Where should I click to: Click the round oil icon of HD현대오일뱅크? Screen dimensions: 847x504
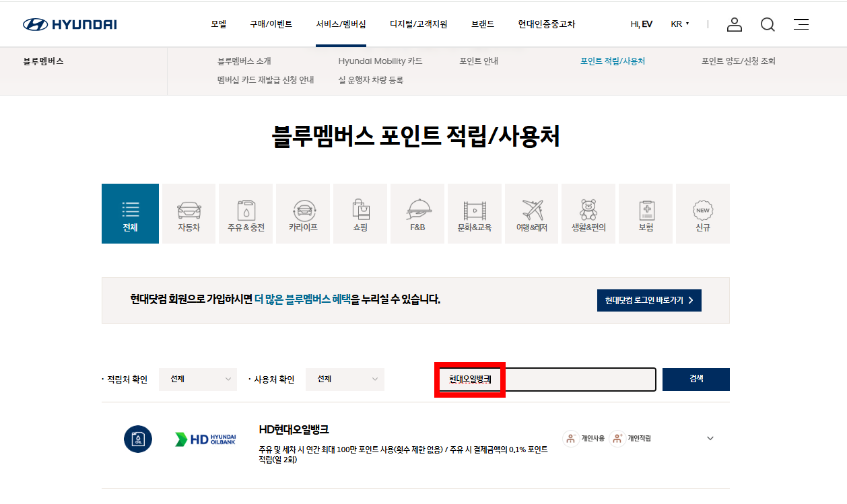(138, 439)
